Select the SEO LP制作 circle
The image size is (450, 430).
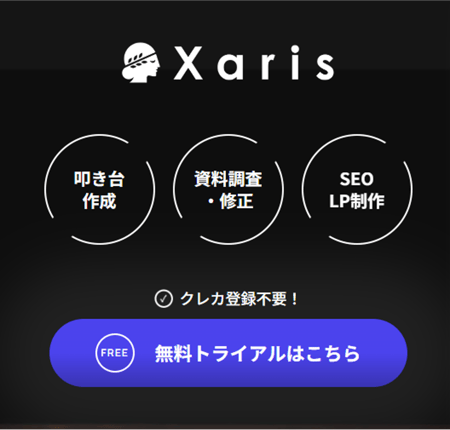[357, 190]
